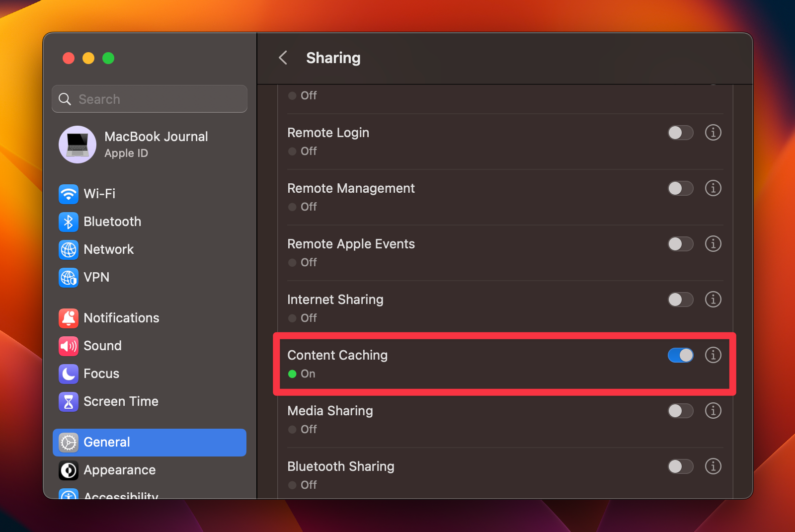The image size is (795, 532).
Task: Open Notifications settings via the bell icon
Action: (x=68, y=318)
